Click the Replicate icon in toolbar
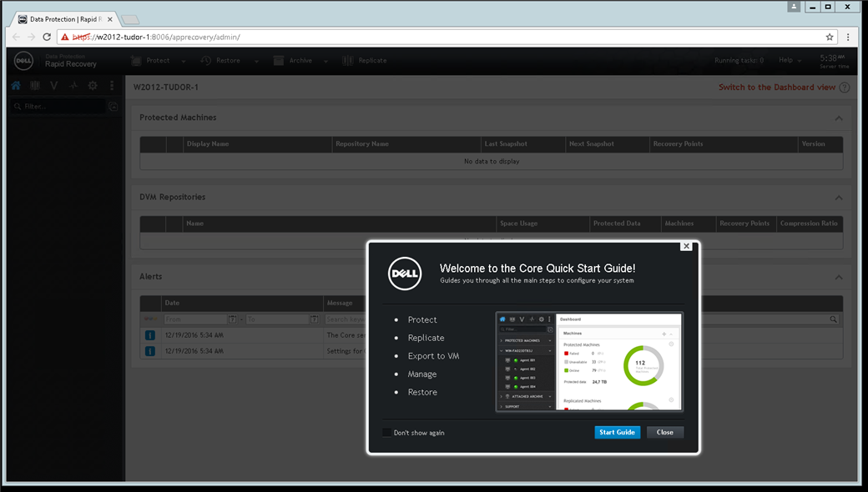Screen dimensions: 868x492 (348, 61)
